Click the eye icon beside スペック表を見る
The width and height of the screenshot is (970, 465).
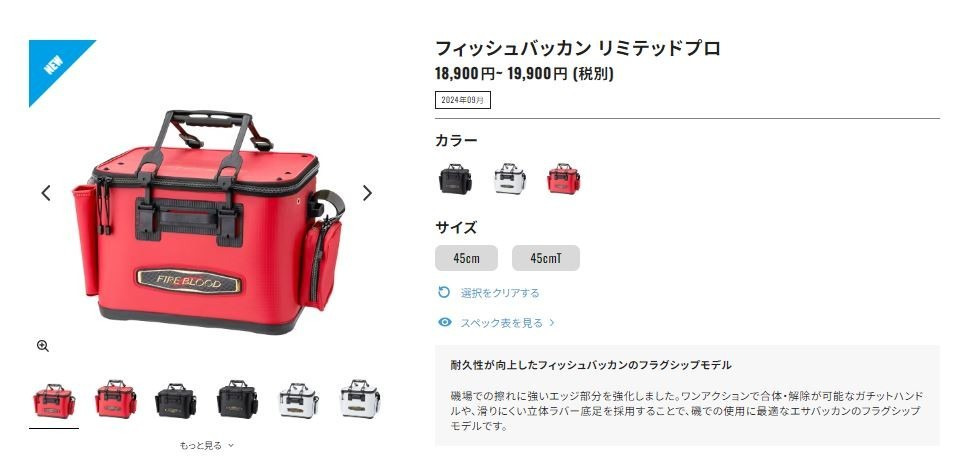coord(444,322)
